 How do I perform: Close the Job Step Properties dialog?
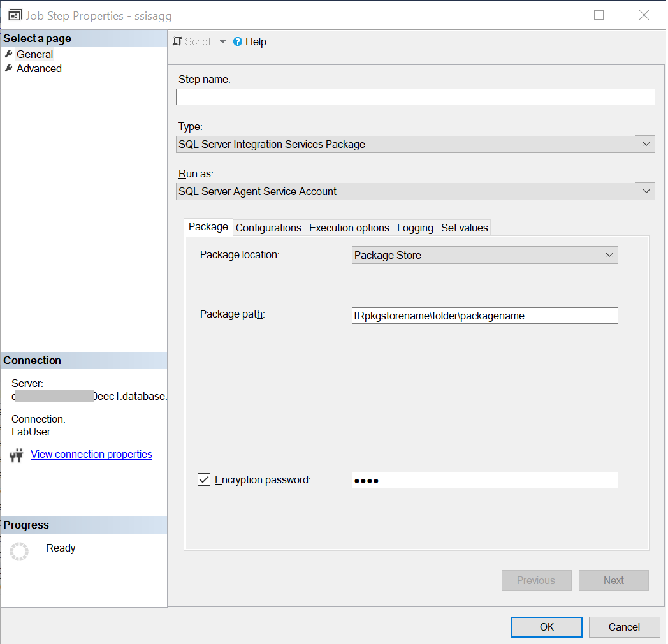[644, 15]
